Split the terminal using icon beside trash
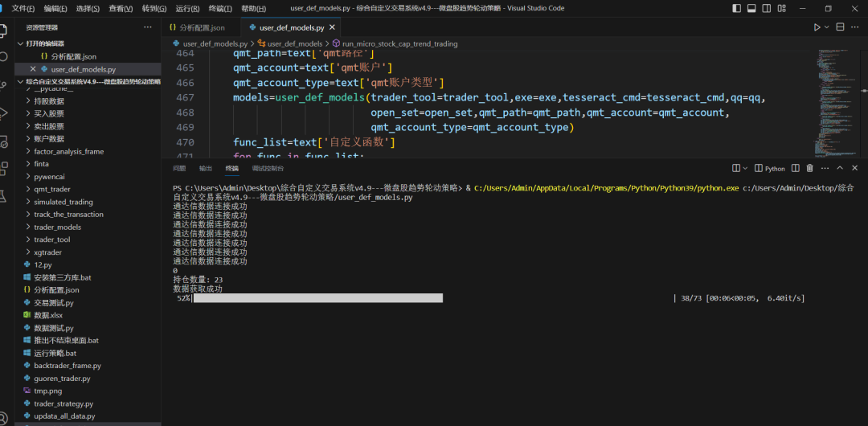868x426 pixels. coord(795,168)
